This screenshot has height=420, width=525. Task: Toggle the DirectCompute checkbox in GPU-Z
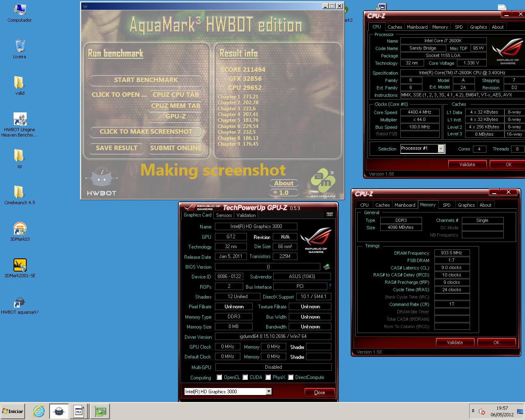(291, 377)
